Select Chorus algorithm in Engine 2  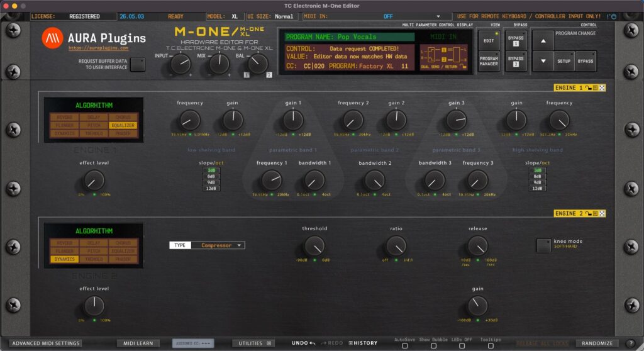123,243
